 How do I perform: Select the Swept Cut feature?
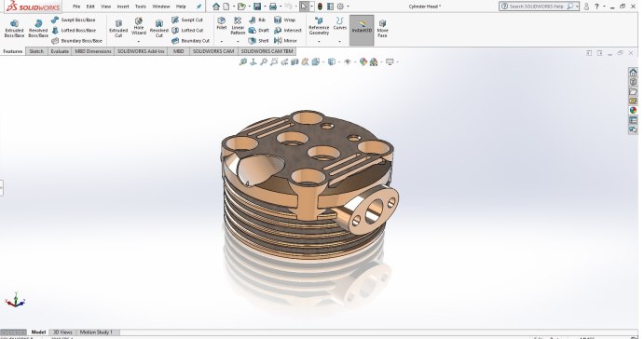(x=187, y=20)
